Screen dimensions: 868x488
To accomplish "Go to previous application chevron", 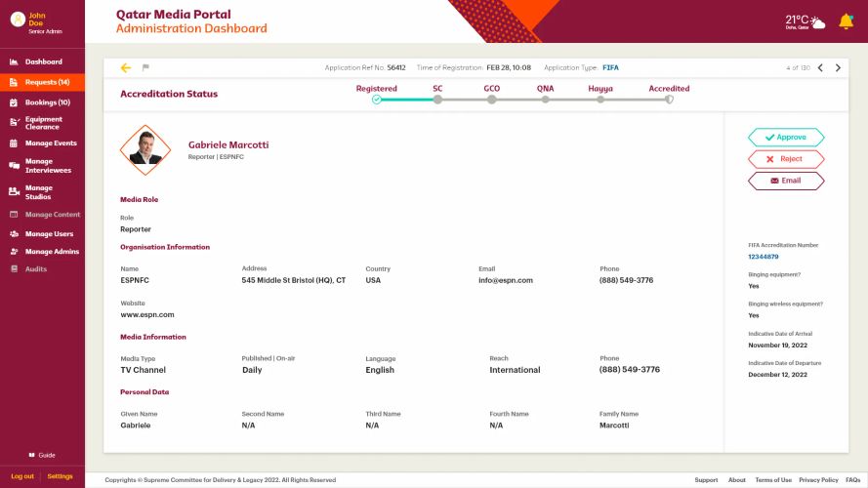I will coord(820,67).
